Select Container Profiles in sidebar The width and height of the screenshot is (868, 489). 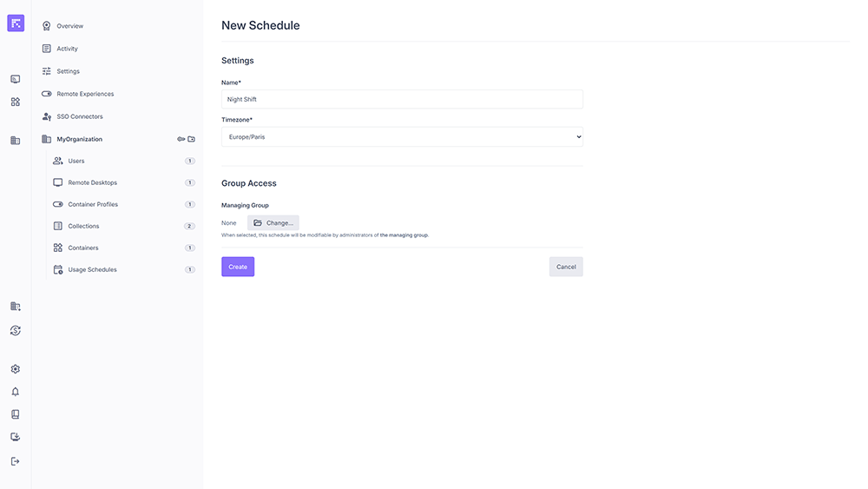click(x=93, y=204)
